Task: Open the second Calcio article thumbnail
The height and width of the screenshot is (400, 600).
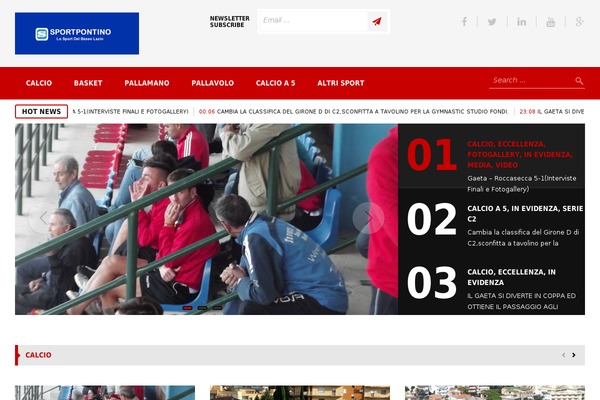Action: [x=300, y=393]
